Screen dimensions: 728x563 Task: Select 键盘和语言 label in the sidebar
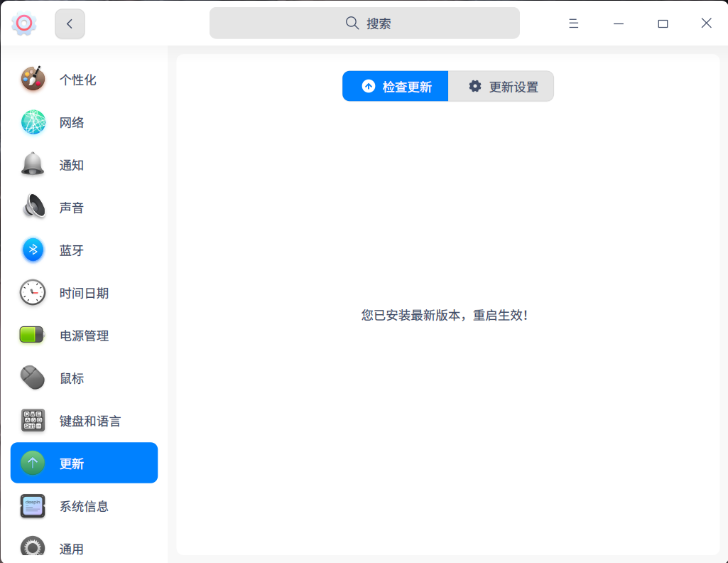pyautogui.click(x=90, y=422)
